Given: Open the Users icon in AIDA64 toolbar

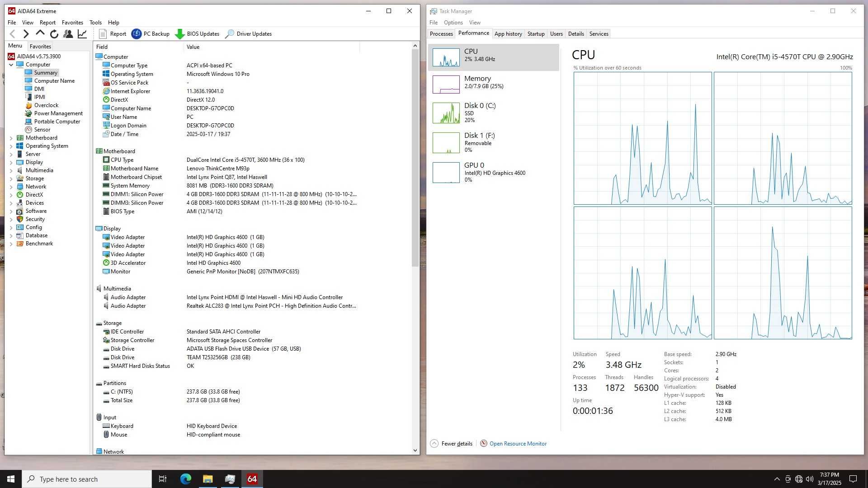Looking at the screenshot, I should 68,34.
